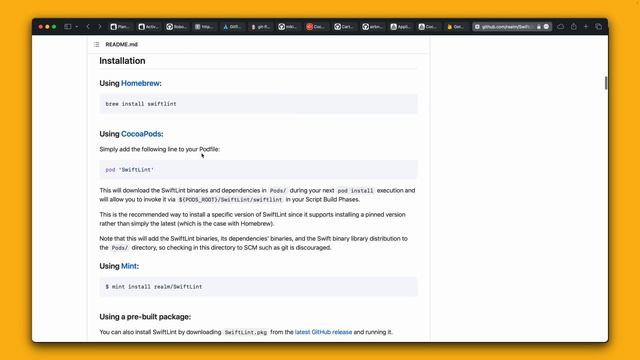
Task: Click the 'brew install swiftlint' code block
Action: click(258, 104)
